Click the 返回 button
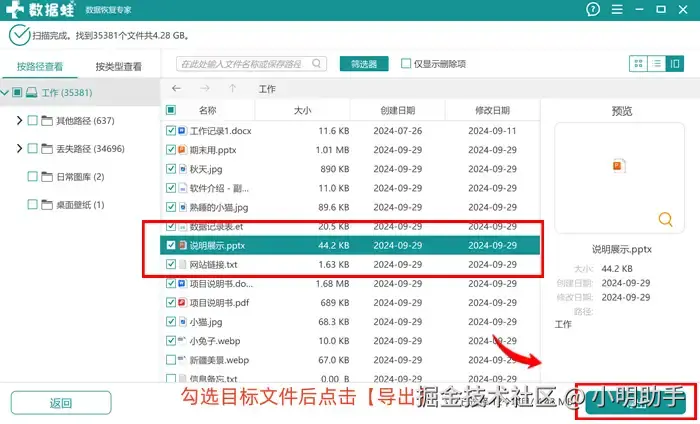The width and height of the screenshot is (700, 424). coord(61,403)
